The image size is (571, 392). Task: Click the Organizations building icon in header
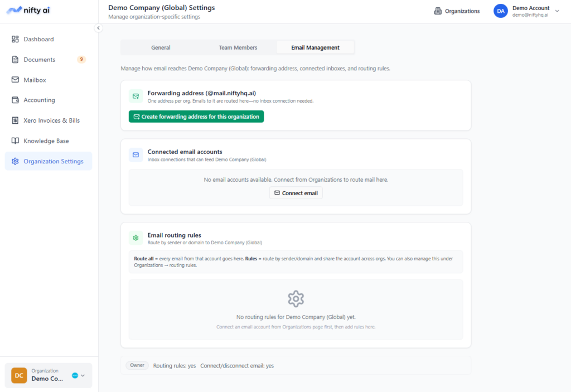[x=438, y=11]
